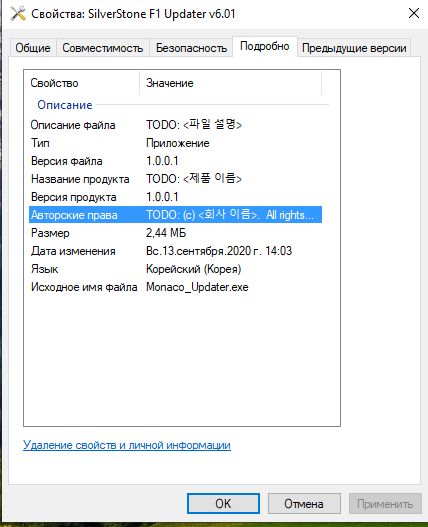Click the Свойство column header

82,83
